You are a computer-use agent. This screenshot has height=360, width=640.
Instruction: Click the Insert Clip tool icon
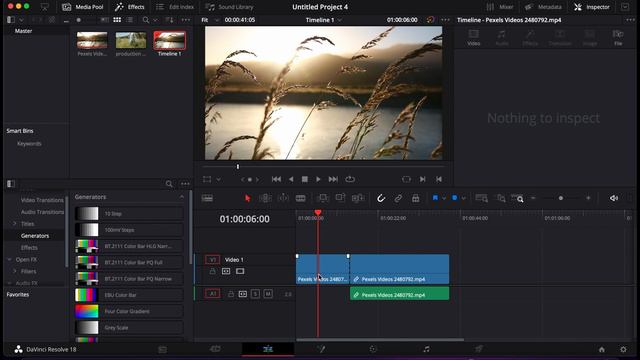tap(322, 198)
